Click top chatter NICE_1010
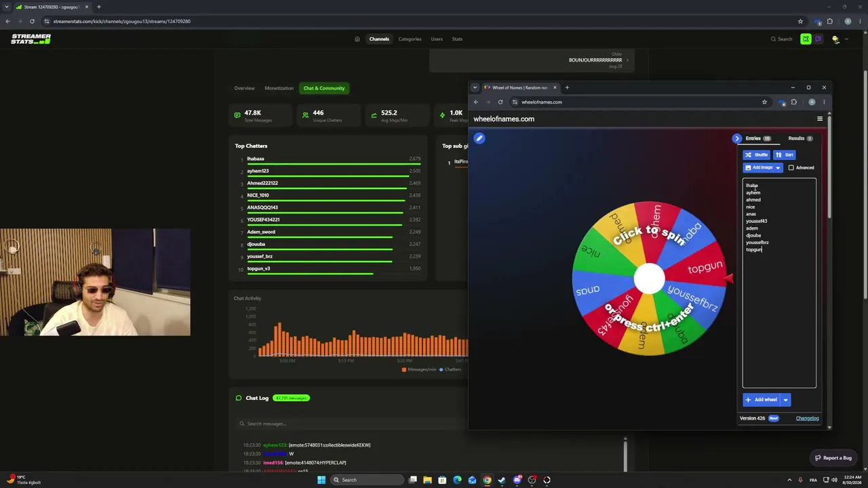Viewport: 868px width, 488px height. tap(258, 195)
